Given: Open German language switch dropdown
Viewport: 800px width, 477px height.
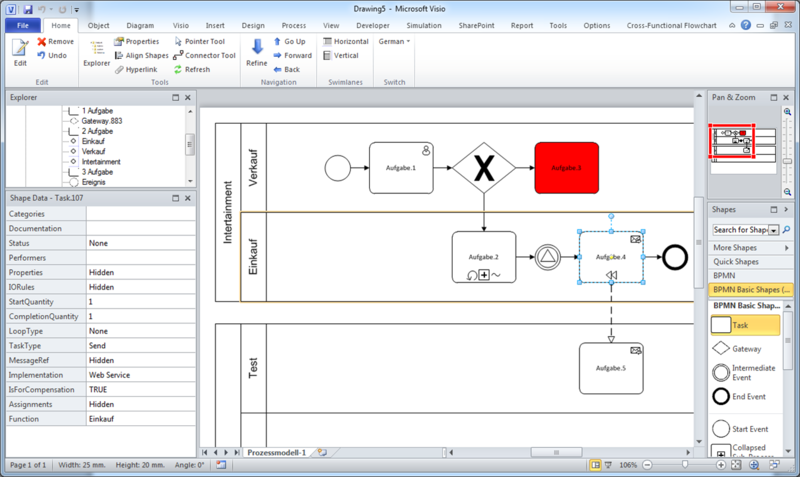Looking at the screenshot, I should [x=394, y=41].
